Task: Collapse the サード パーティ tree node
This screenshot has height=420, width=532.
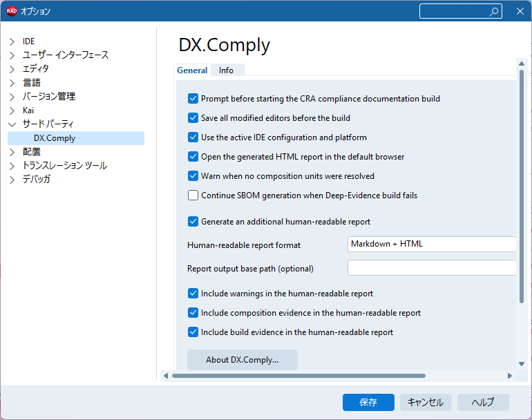Action: point(12,124)
